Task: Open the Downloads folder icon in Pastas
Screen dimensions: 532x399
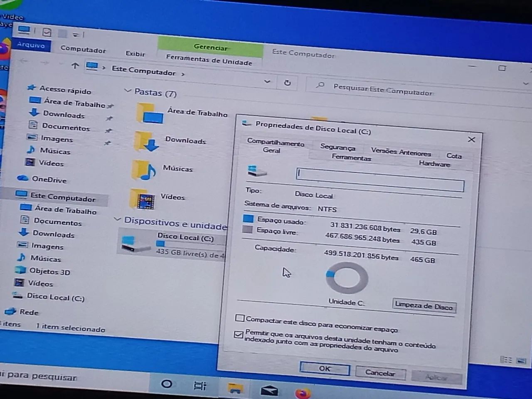Action: [x=146, y=142]
